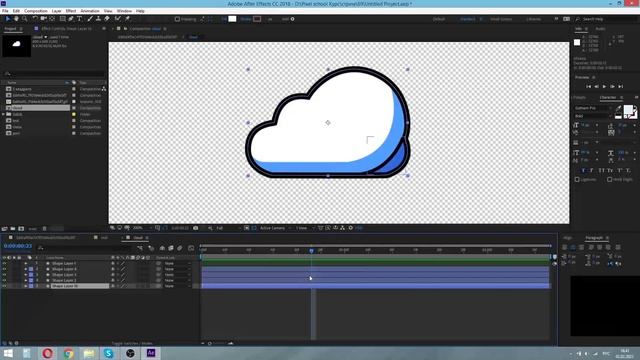The image size is (640, 360).
Task: Open the font family dropdown
Action: pyautogui.click(x=593, y=108)
